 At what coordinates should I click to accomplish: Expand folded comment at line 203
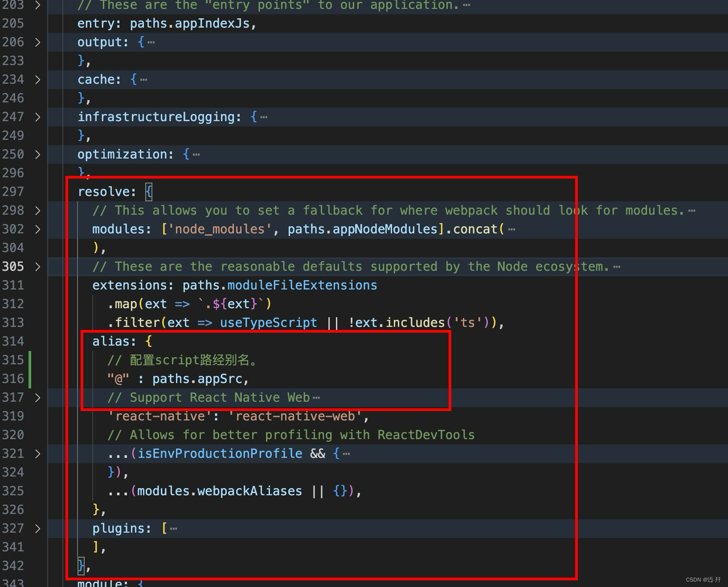tap(37, 5)
